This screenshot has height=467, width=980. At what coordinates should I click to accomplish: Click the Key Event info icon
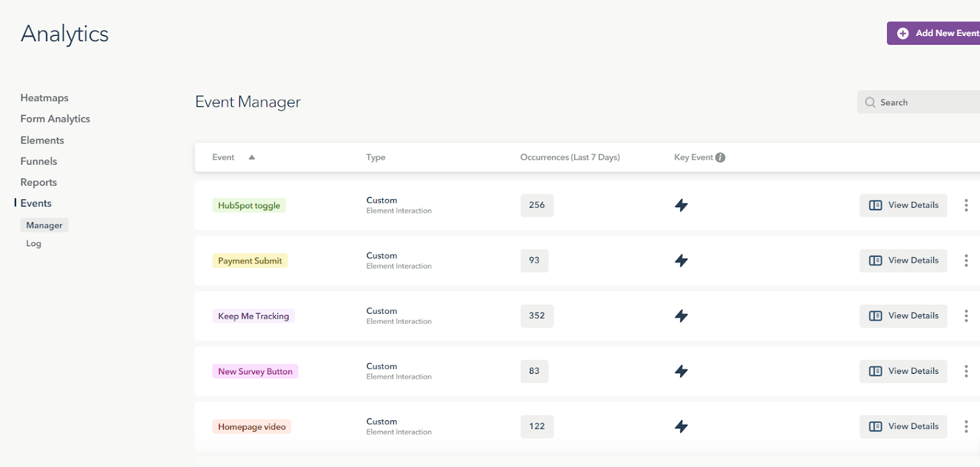pyautogui.click(x=720, y=158)
